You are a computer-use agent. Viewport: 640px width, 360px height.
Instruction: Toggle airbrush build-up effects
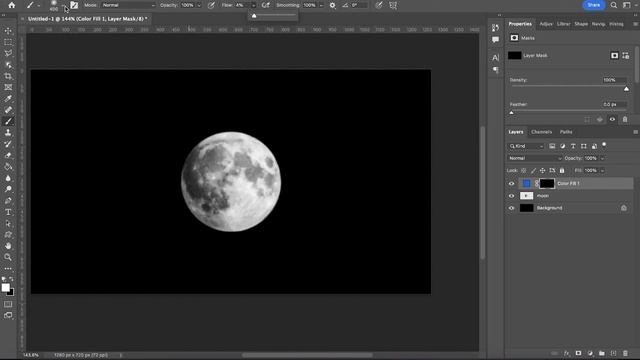click(266, 5)
